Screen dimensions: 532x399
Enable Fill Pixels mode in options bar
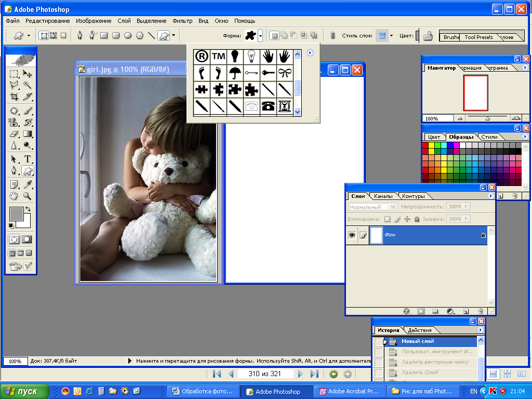pos(63,35)
